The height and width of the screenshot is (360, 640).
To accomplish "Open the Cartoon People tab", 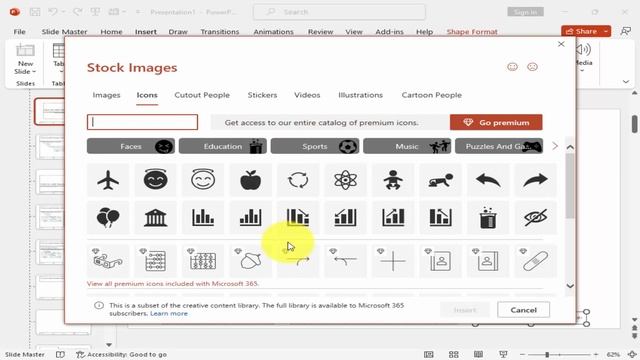I will 431,95.
